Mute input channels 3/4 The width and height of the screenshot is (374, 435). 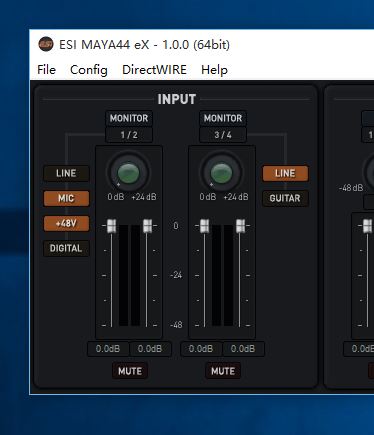[223, 371]
